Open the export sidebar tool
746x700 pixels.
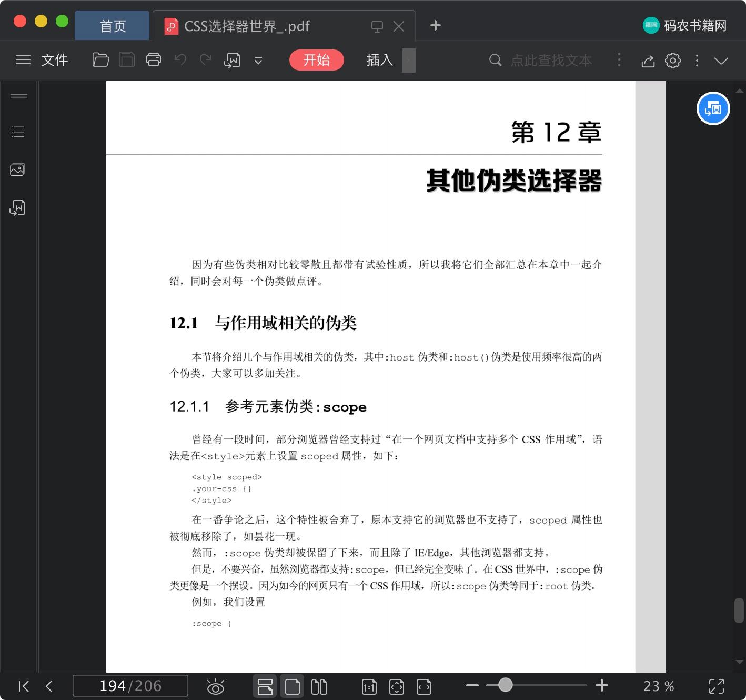click(x=17, y=207)
